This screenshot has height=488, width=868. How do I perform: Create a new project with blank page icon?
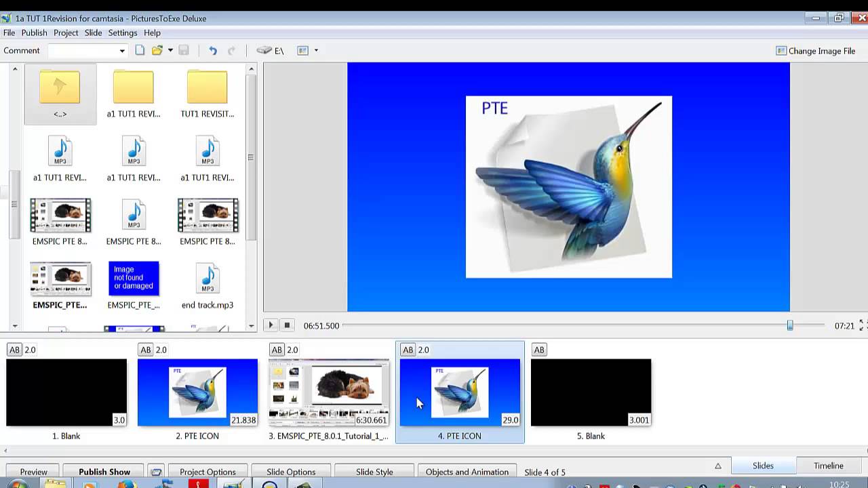click(140, 50)
